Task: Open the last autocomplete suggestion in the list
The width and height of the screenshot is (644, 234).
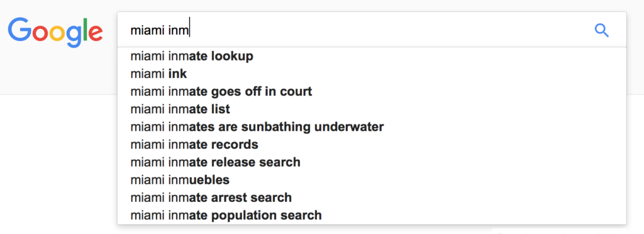Action: tap(372, 215)
